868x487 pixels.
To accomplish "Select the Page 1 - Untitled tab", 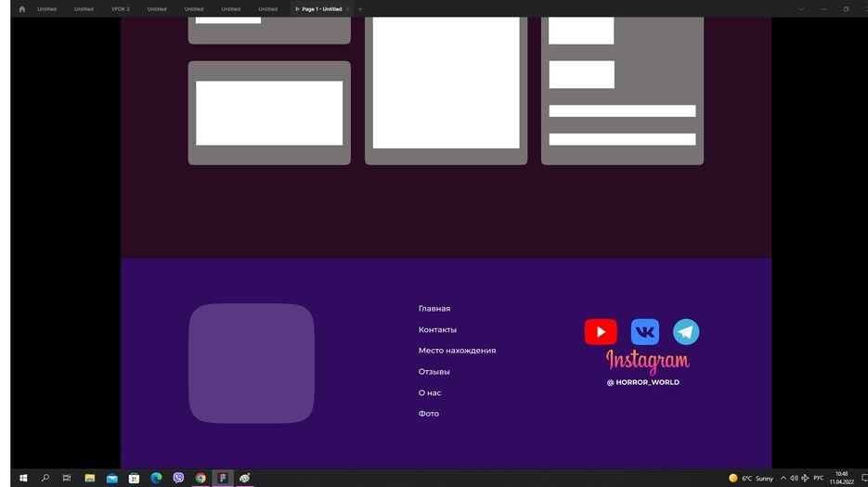I will [x=321, y=9].
